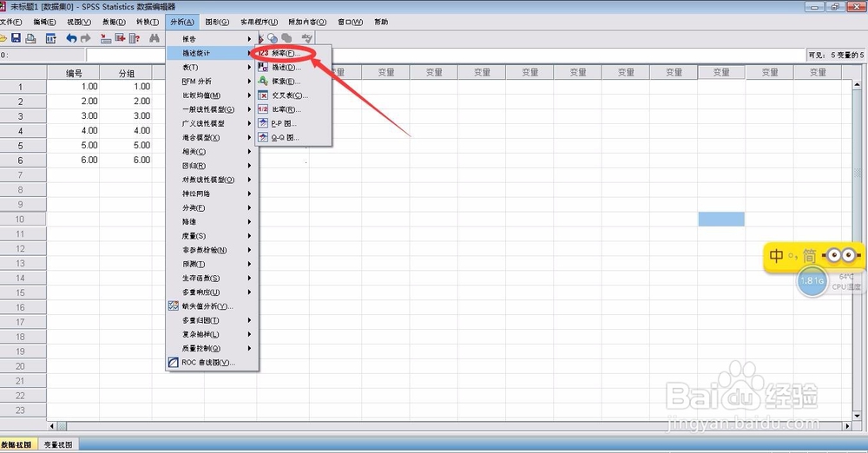Click the Spell check abc toolbar icon

point(306,37)
